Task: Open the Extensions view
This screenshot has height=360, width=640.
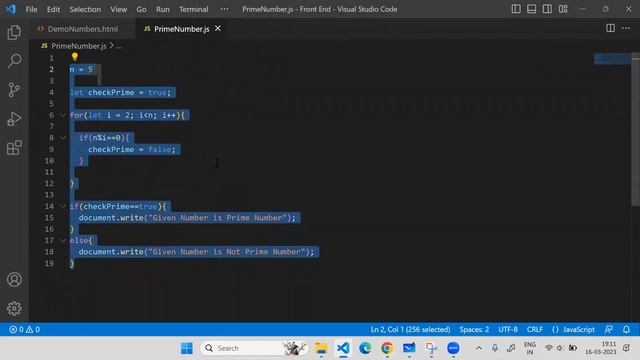Action: (14, 148)
